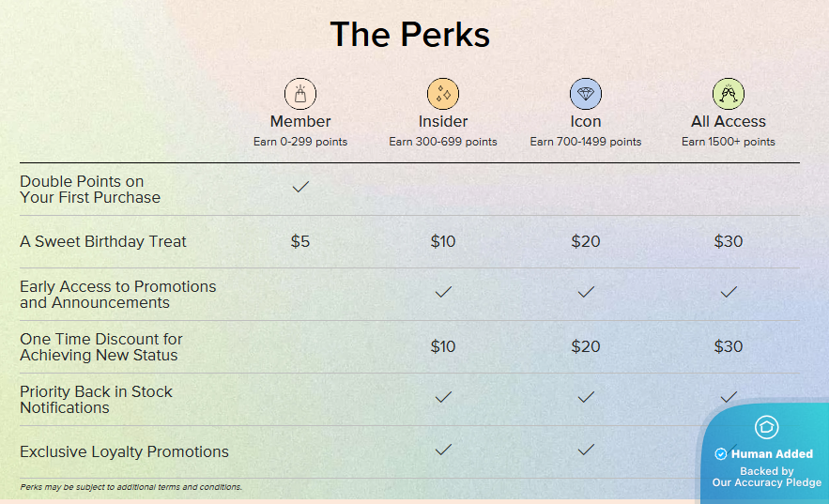
Task: Click the All Access champagne glasses icon
Action: tap(729, 94)
